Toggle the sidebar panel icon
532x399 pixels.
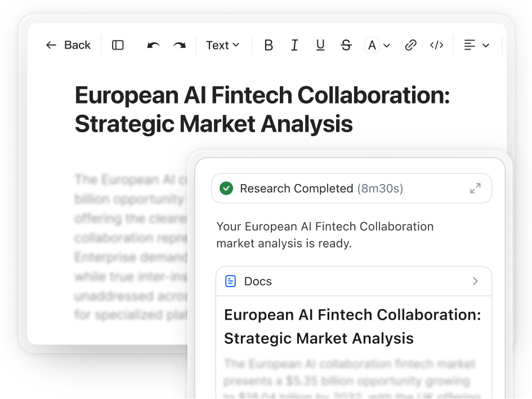coord(118,45)
